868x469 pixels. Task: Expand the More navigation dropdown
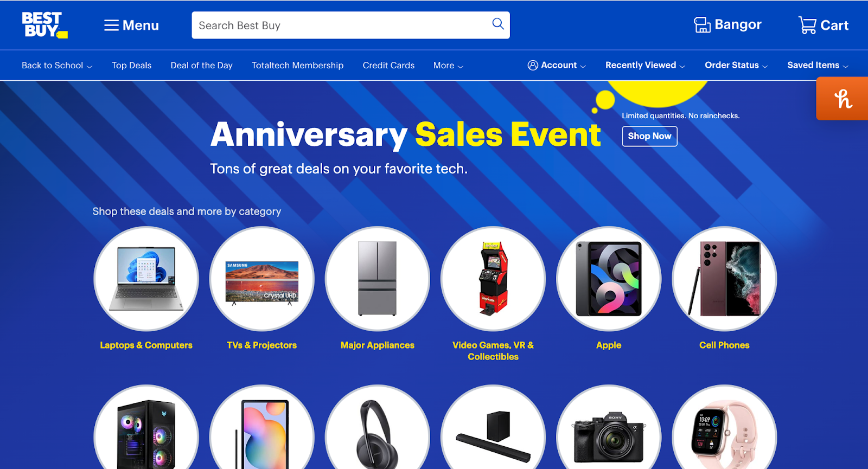pos(448,66)
